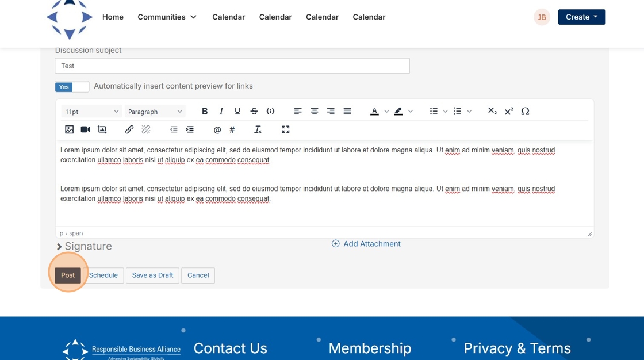Viewport: 644px width, 360px height.
Task: Center align the text
Action: [314, 112]
